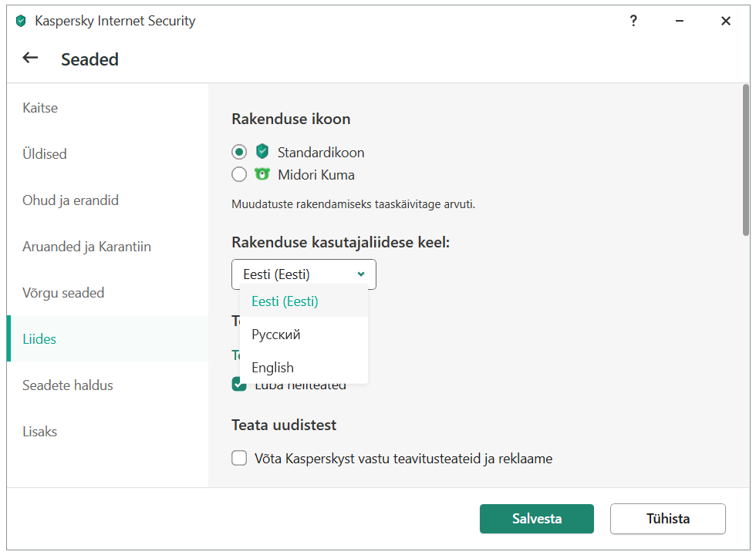
Task: Click the Muudatuste rakendamiseks taaskäivitage arvuti note
Action: (x=353, y=204)
